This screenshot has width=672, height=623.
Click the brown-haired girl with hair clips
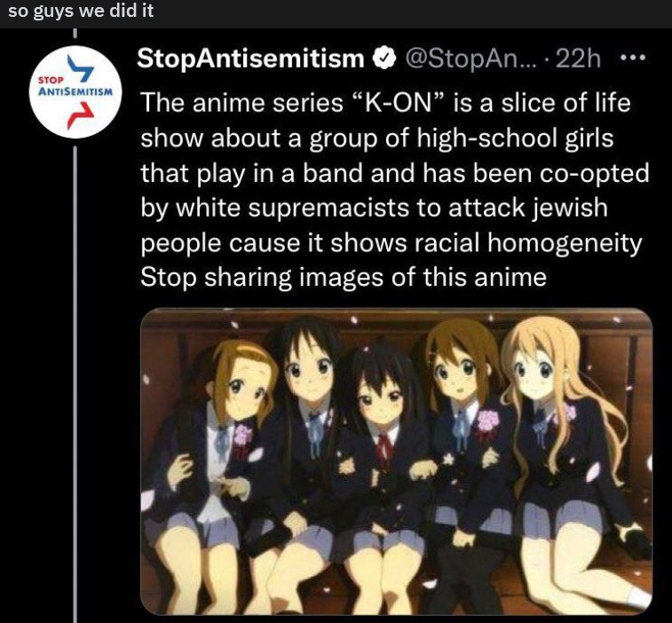(x=467, y=450)
